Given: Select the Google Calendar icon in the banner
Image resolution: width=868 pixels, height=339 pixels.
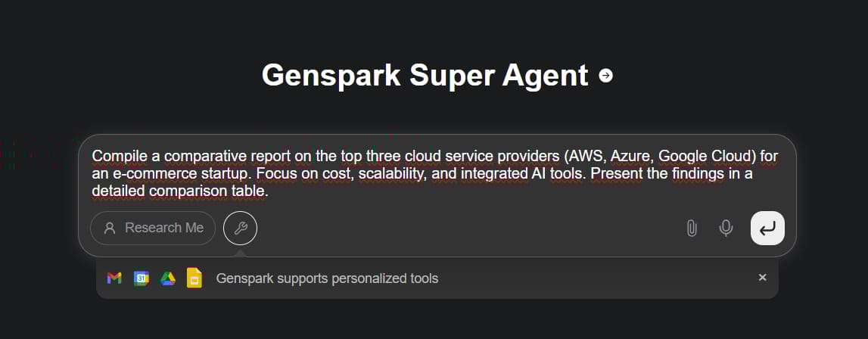Looking at the screenshot, I should 142,278.
